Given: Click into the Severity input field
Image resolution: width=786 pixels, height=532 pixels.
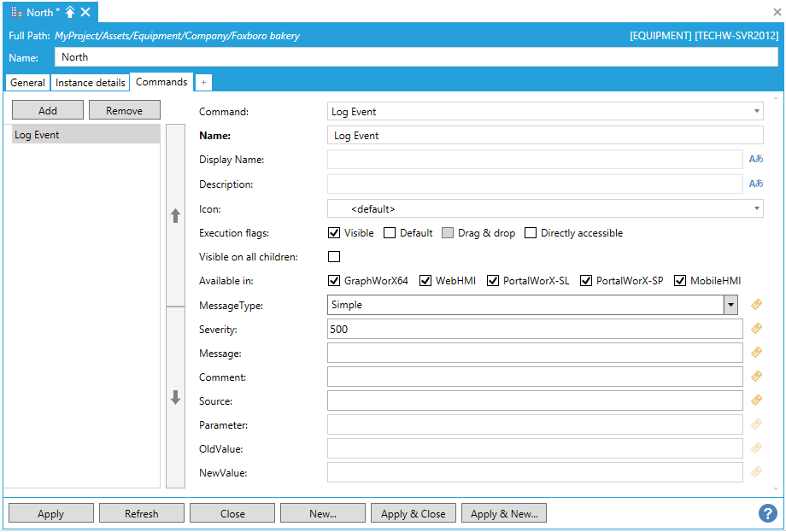Looking at the screenshot, I should [534, 329].
